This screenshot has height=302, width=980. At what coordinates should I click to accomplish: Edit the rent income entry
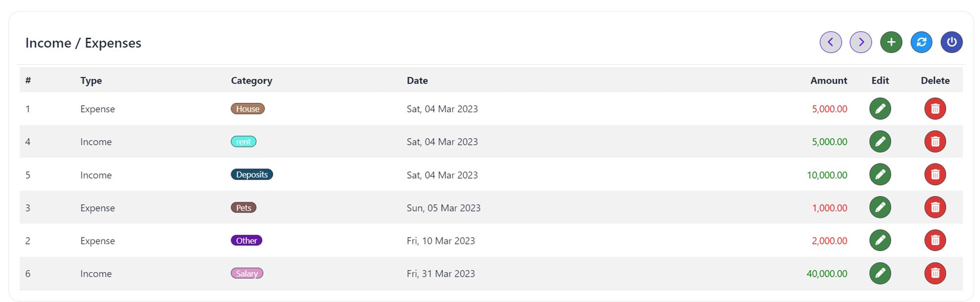880,142
